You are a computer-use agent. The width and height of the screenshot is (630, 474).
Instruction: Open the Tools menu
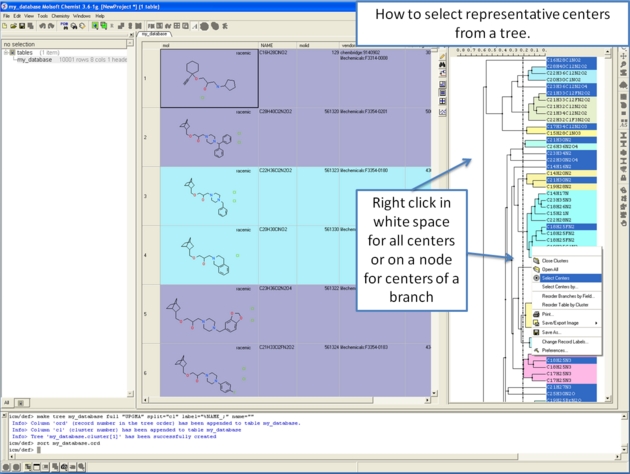click(41, 16)
